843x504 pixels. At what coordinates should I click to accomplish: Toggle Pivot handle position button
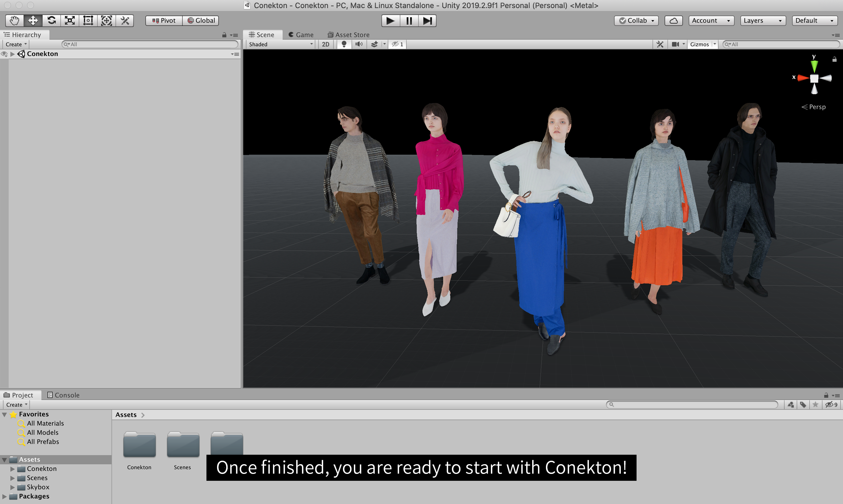(164, 20)
